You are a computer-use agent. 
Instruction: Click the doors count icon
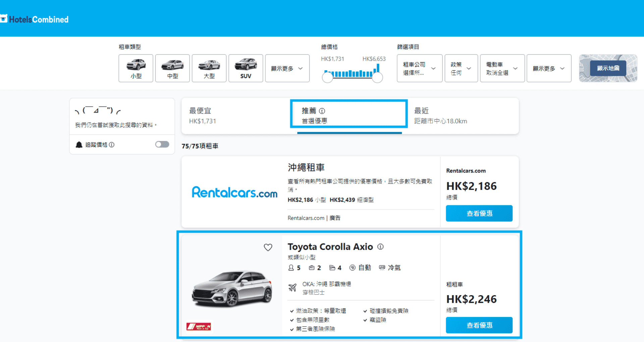click(332, 268)
